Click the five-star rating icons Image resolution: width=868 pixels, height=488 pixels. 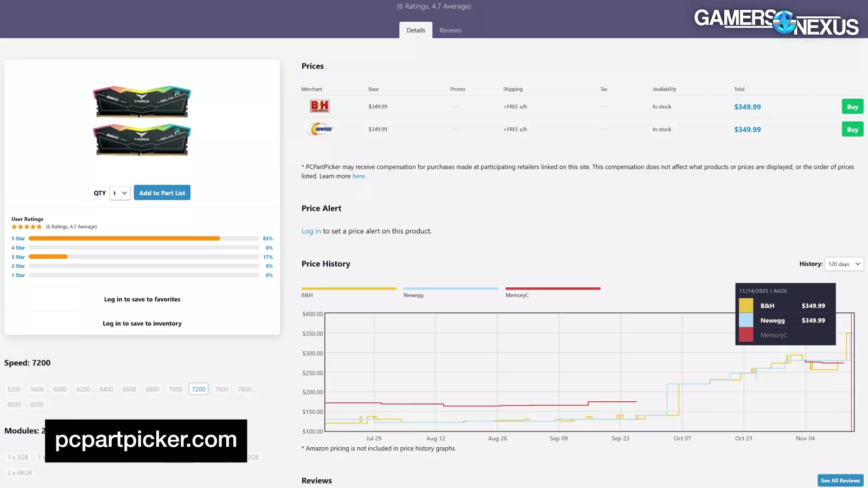click(x=27, y=227)
